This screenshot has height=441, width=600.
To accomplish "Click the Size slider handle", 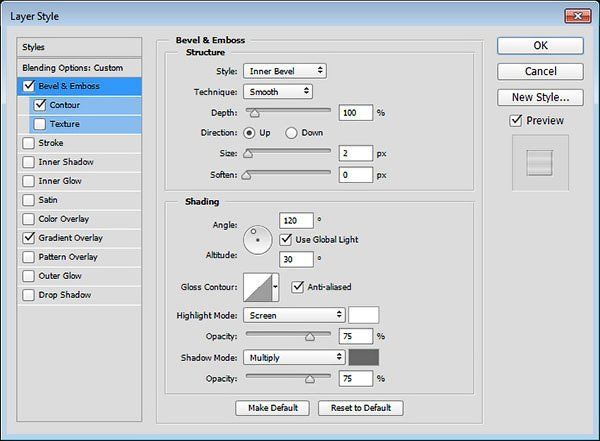I will pyautogui.click(x=248, y=154).
